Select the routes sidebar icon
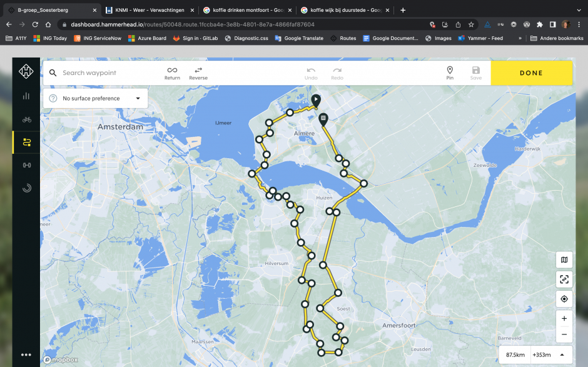Image resolution: width=588 pixels, height=367 pixels. [x=27, y=143]
